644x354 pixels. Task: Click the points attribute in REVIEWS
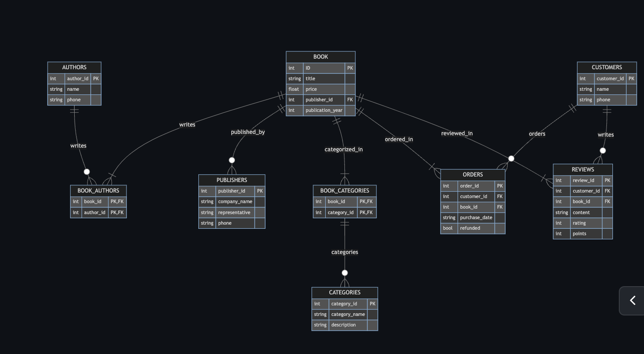click(x=586, y=234)
